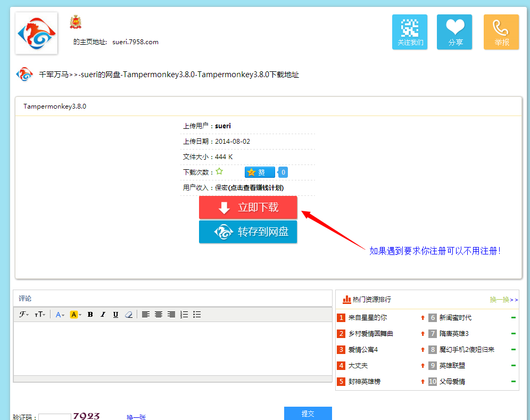Image resolution: width=530 pixels, height=420 pixels.
Task: Toggle italic formatting in the comment editor
Action: click(x=103, y=315)
